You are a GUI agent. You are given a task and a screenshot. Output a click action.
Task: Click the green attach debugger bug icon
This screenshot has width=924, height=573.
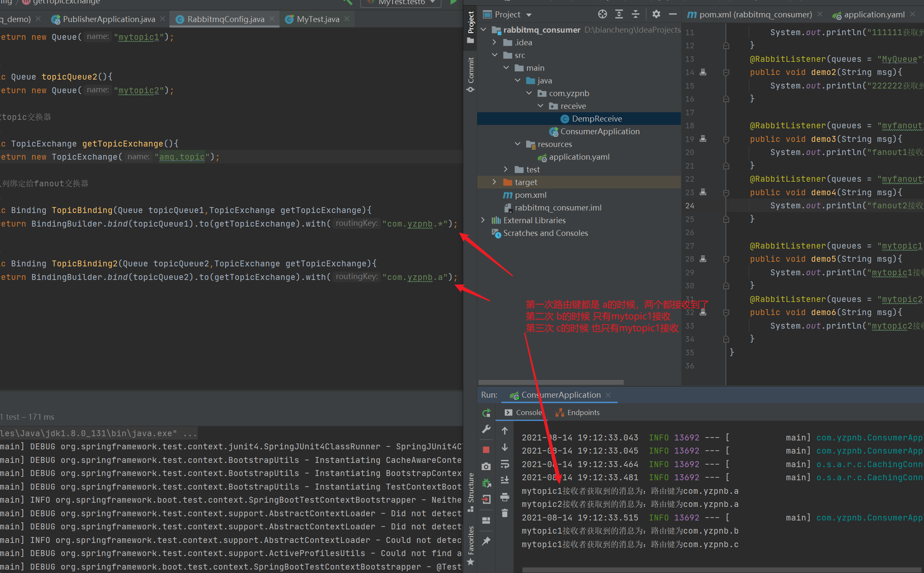pos(486,483)
